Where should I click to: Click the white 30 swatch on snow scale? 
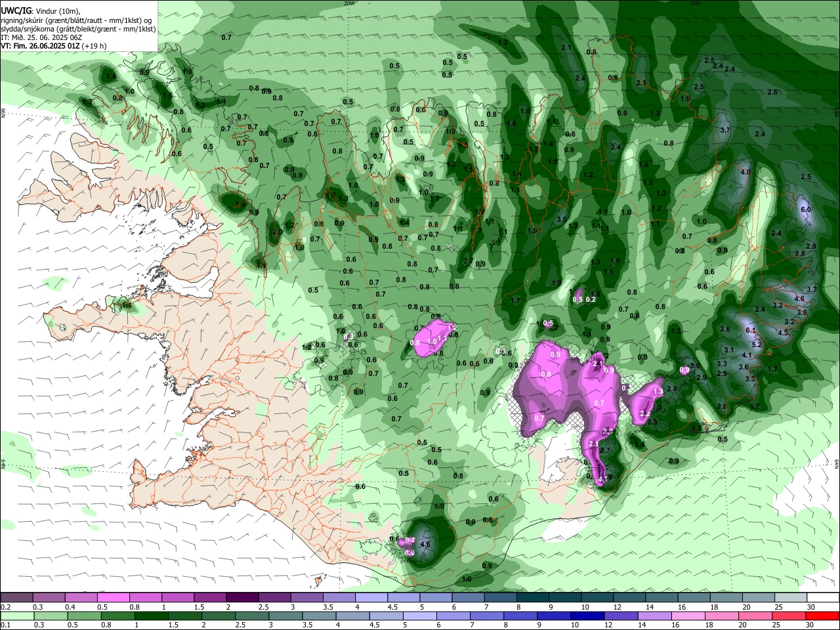822,598
